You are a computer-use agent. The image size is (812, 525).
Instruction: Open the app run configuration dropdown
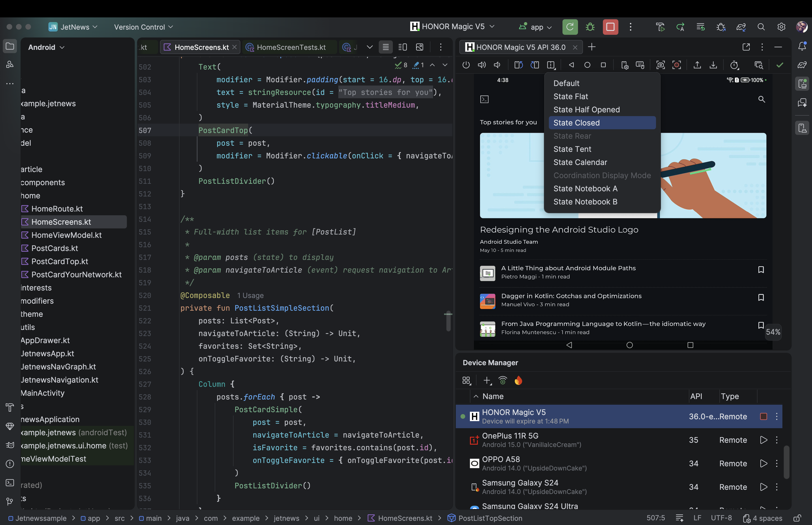(535, 27)
